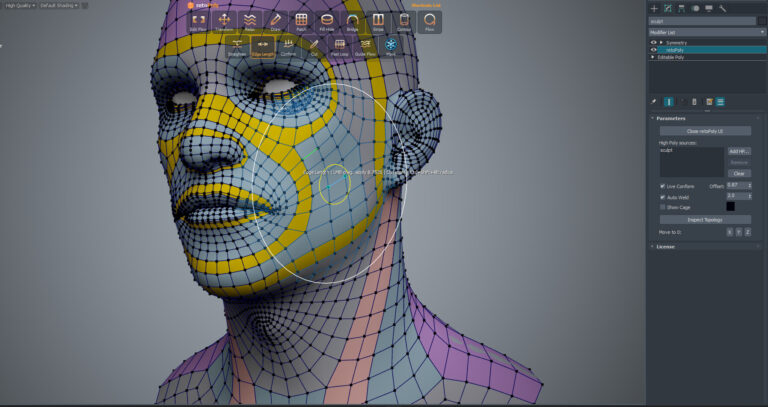Switch to the Modify panel

[668, 8]
